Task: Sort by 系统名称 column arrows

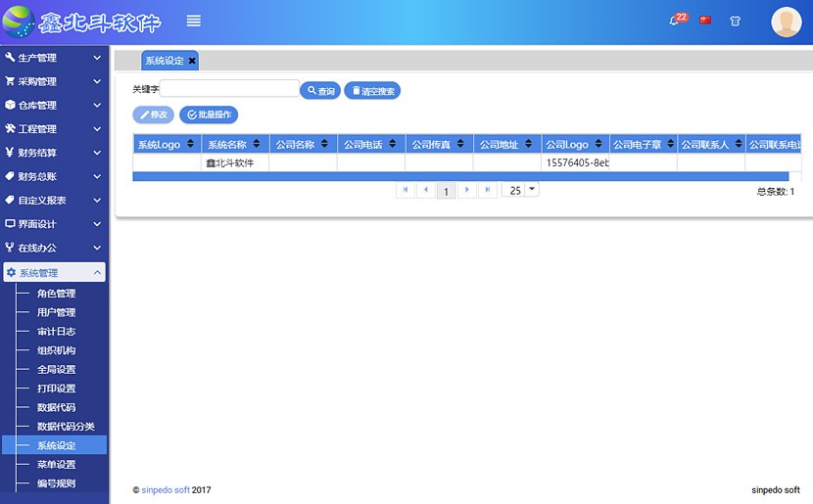Action: 257,145
